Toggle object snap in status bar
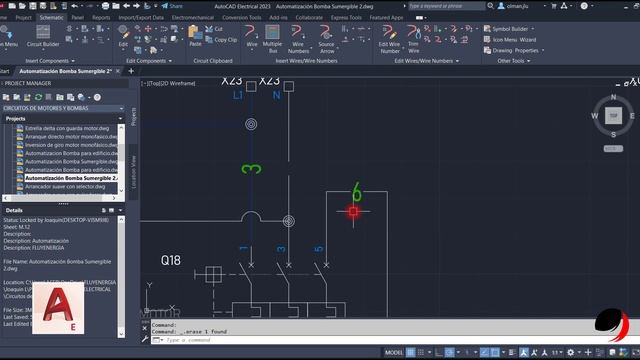This screenshot has width=640, height=360. click(x=495, y=352)
